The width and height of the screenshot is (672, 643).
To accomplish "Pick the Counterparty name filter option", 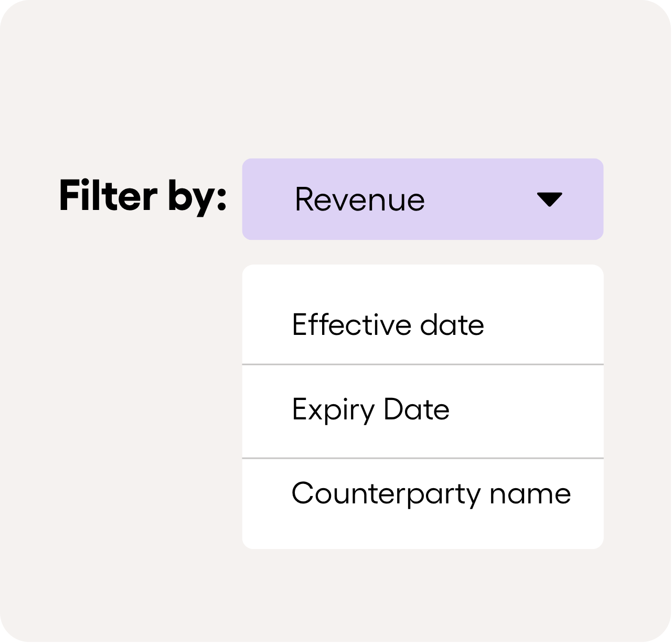I will (431, 494).
